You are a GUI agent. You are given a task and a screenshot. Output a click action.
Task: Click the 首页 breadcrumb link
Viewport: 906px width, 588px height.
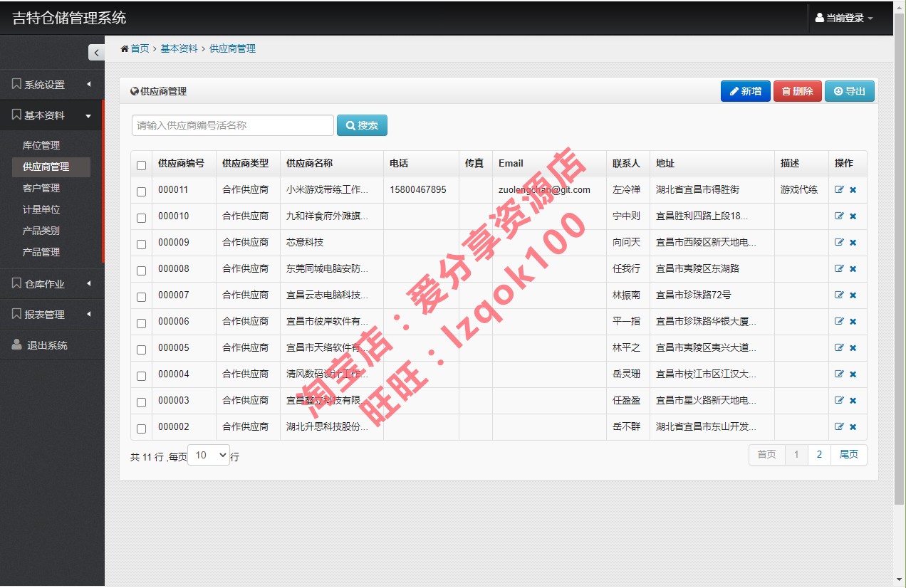click(x=140, y=49)
